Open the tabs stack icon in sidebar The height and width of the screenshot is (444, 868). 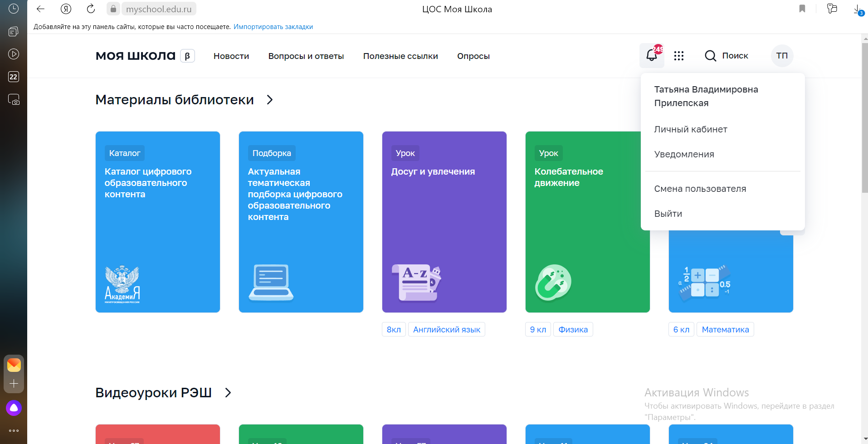click(14, 31)
